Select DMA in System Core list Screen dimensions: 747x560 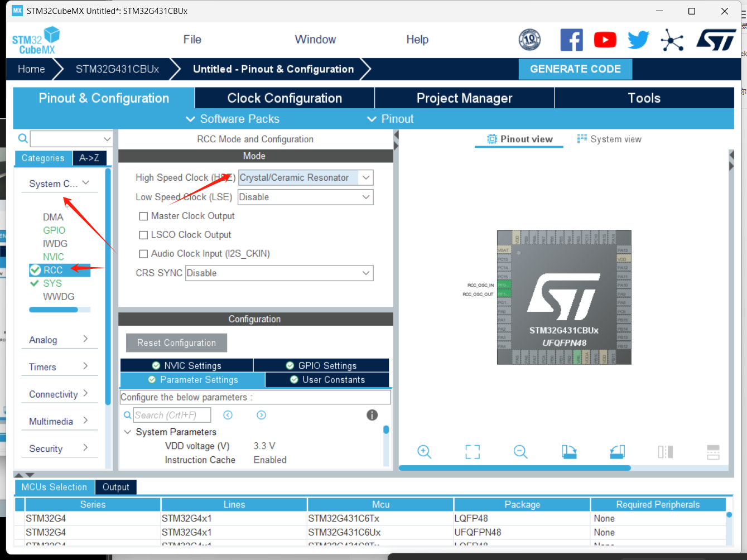(53, 217)
